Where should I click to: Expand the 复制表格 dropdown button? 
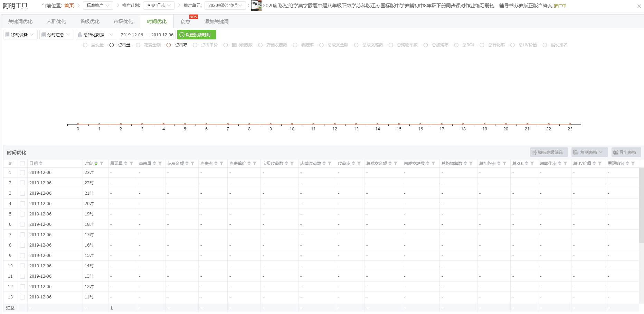589,152
